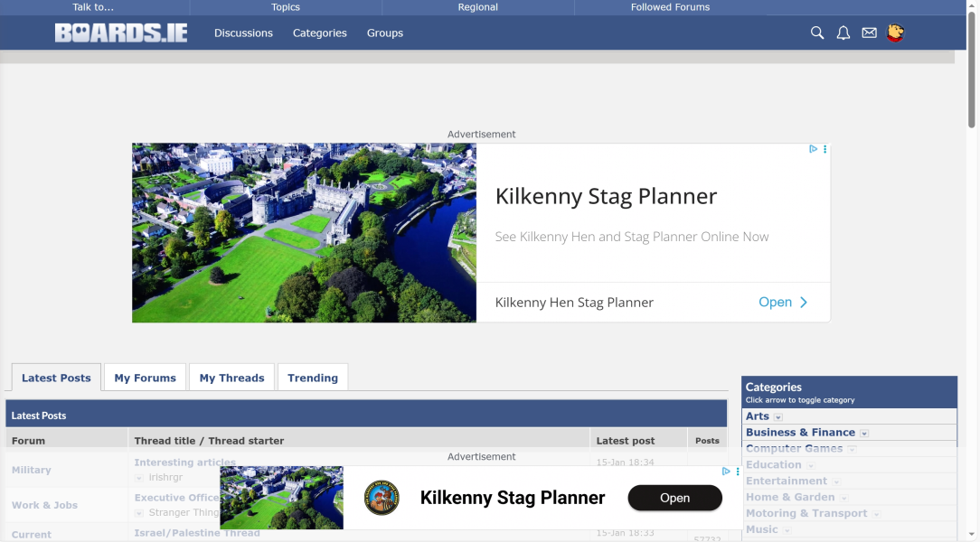Open the Kilkenny Stag Planner ad headline
Screen dimensions: 980x542
click(606, 196)
